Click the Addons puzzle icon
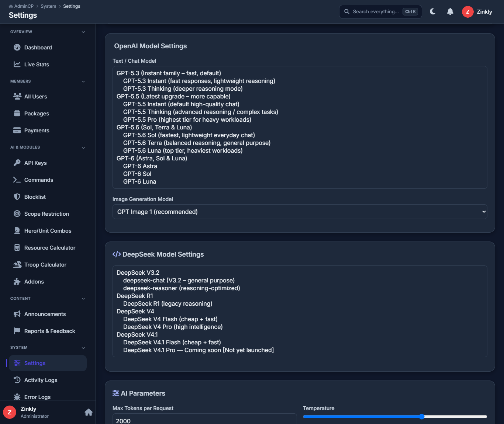 click(x=17, y=281)
